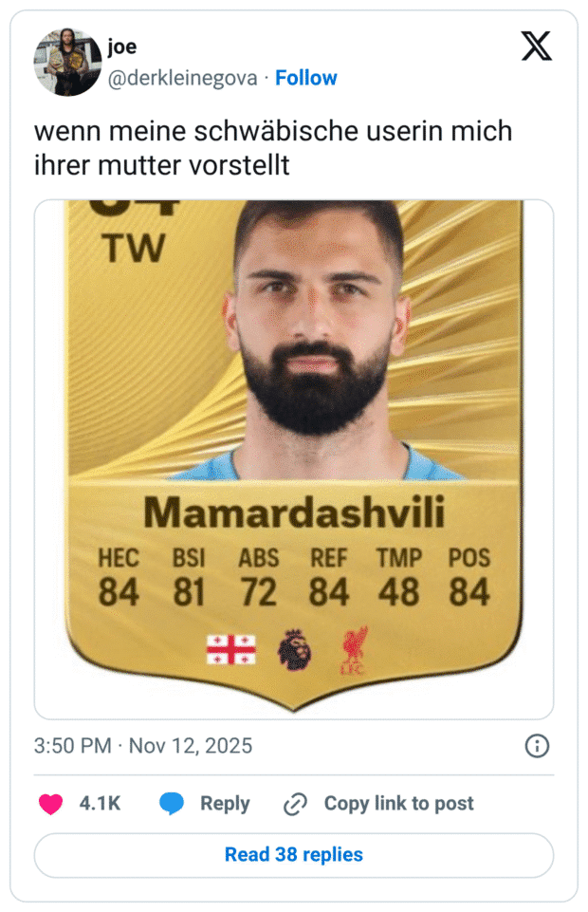Click the X logo icon
Image resolution: width=588 pixels, height=912 pixels.
click(536, 47)
